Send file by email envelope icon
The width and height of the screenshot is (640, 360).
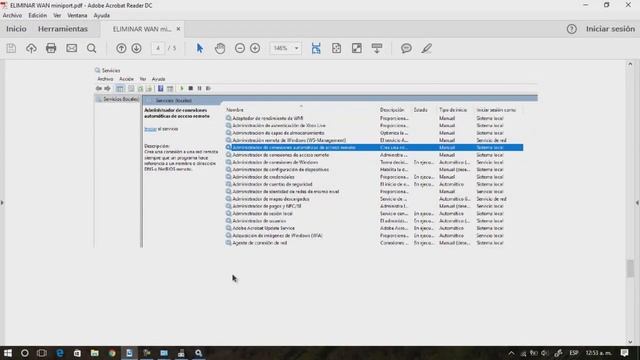tap(71, 48)
